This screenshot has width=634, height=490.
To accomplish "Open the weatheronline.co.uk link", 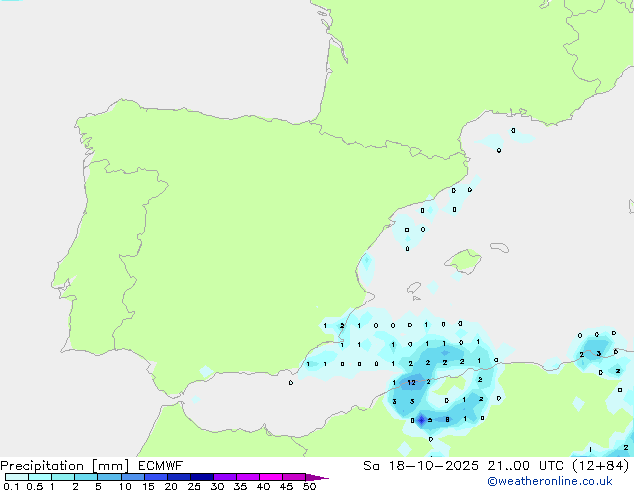I will tap(550, 481).
